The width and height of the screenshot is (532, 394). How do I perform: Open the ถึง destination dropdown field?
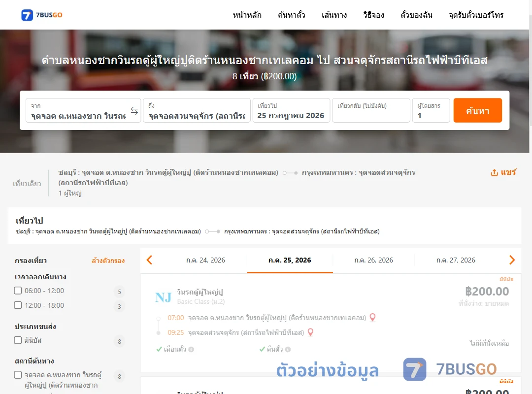click(197, 110)
